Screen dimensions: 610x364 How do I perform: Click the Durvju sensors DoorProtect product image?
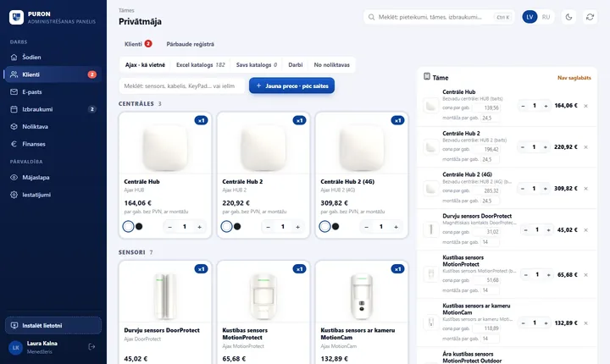[165, 295]
